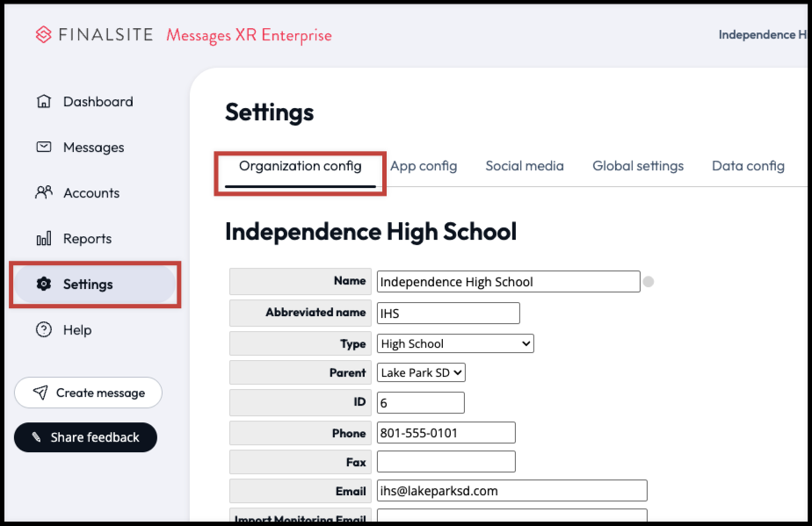
Task: Open the Parent dropdown showing Lake Park SD
Action: pyautogui.click(x=420, y=372)
